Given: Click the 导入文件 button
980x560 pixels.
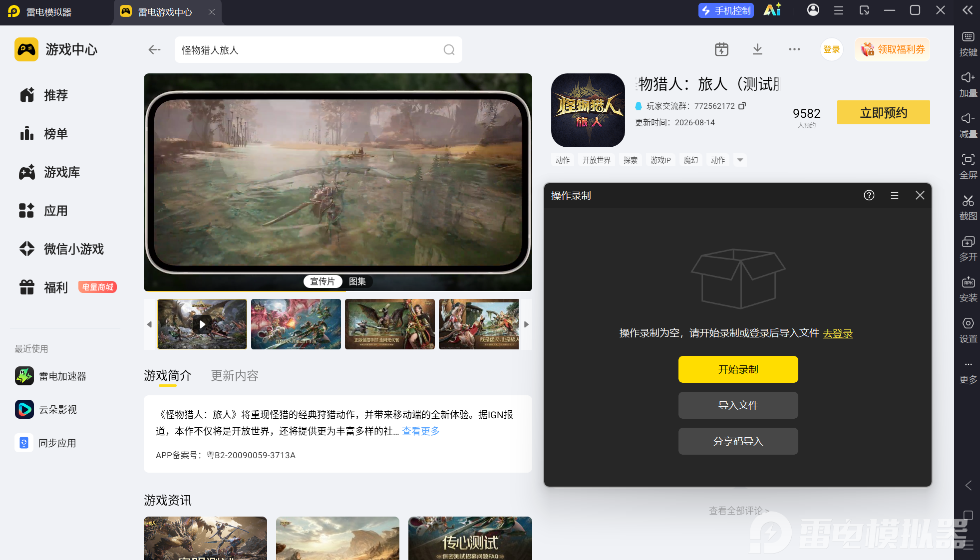Looking at the screenshot, I should (x=738, y=405).
